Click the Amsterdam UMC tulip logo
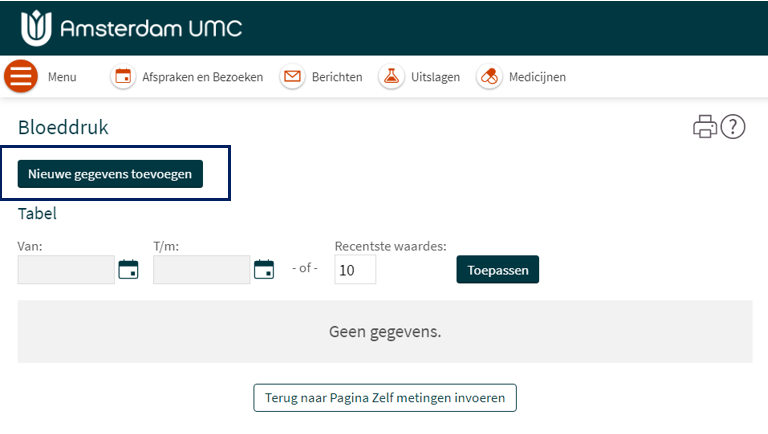The image size is (768, 434). tap(36, 28)
